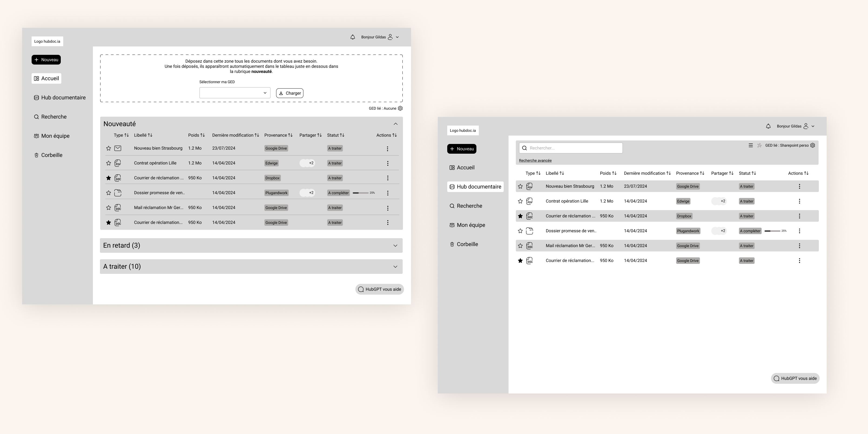
Task: Open actions menu for 'Contrat opération Lille' in Hub documentaire window
Action: click(799, 201)
